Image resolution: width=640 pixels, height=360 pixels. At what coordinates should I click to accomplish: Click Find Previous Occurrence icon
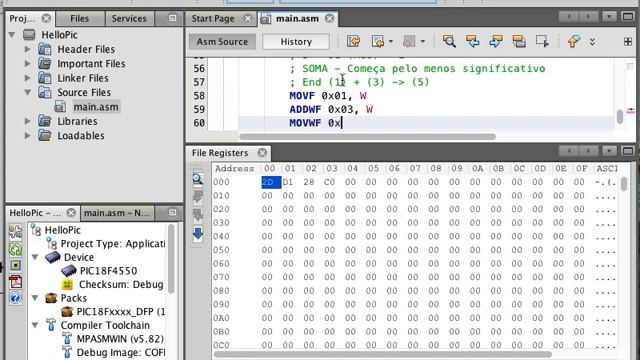tap(472, 41)
